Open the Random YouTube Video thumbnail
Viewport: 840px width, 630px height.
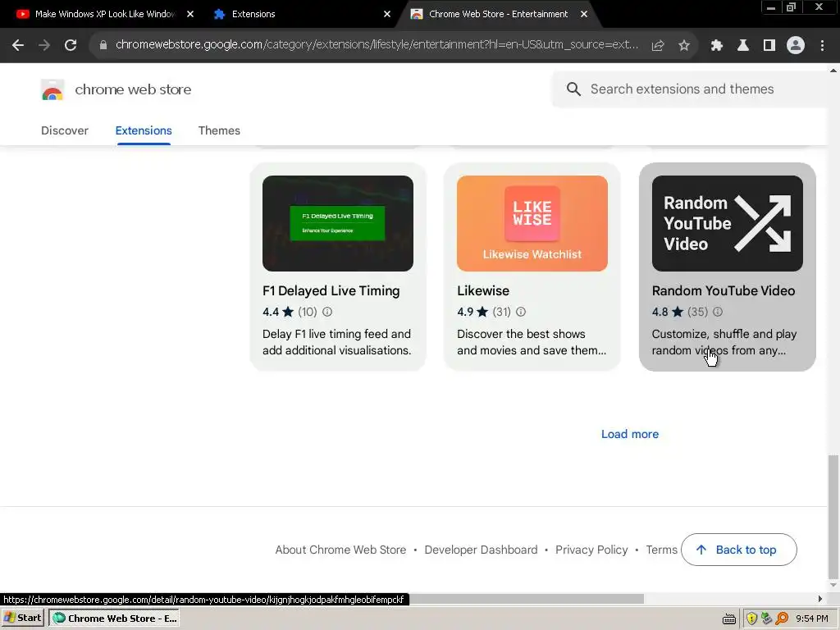pos(727,223)
